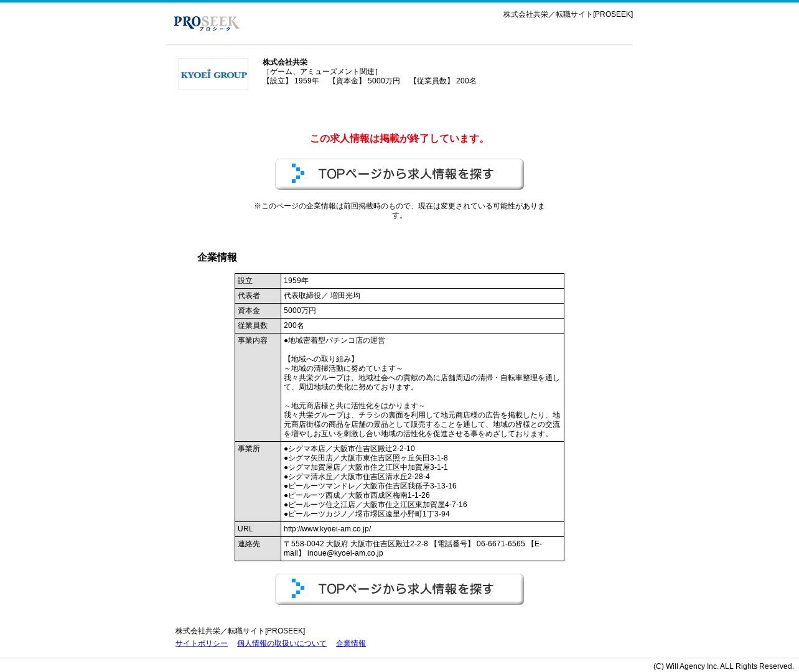Click the (C) Will Agency Inc. copyright text
This screenshot has height=672, width=799.
[724, 666]
